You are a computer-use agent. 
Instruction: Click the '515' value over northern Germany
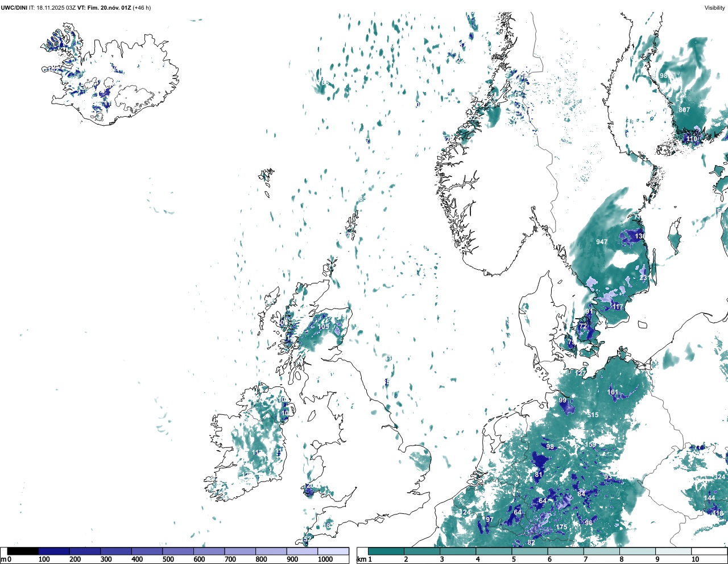click(x=593, y=415)
